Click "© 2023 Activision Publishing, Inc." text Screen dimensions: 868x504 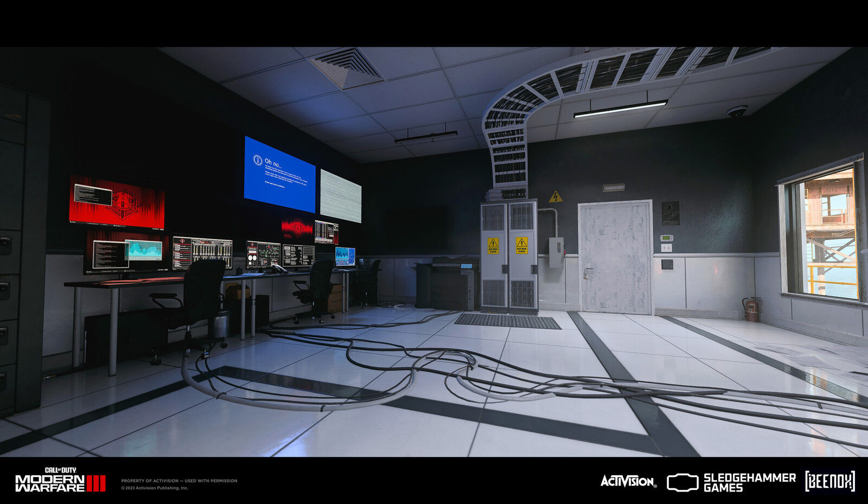click(x=155, y=488)
